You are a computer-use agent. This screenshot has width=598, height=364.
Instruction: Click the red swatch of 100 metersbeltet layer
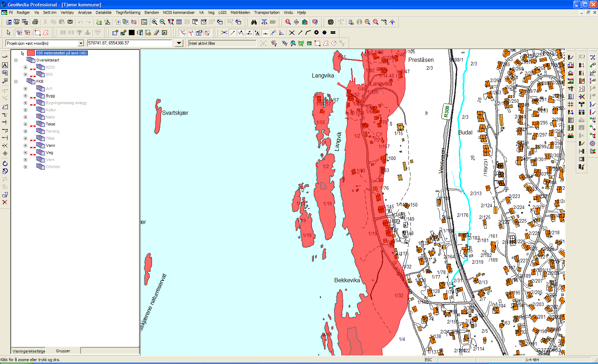click(31, 53)
